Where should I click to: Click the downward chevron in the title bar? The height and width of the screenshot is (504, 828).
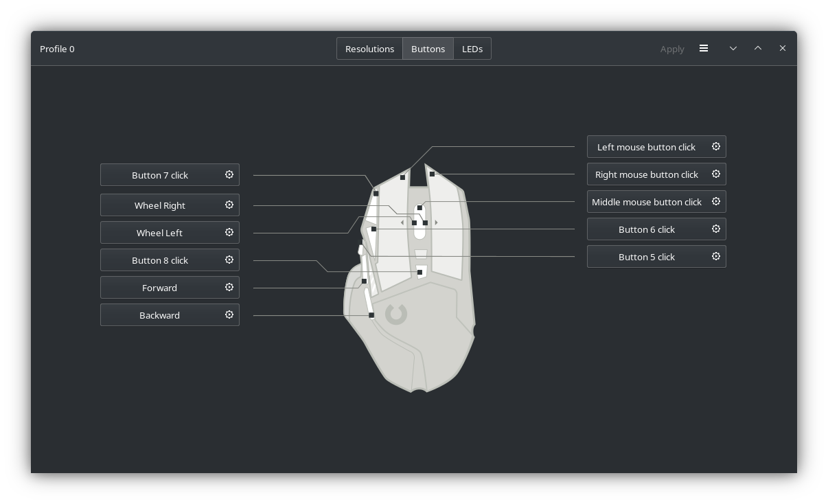click(x=733, y=48)
